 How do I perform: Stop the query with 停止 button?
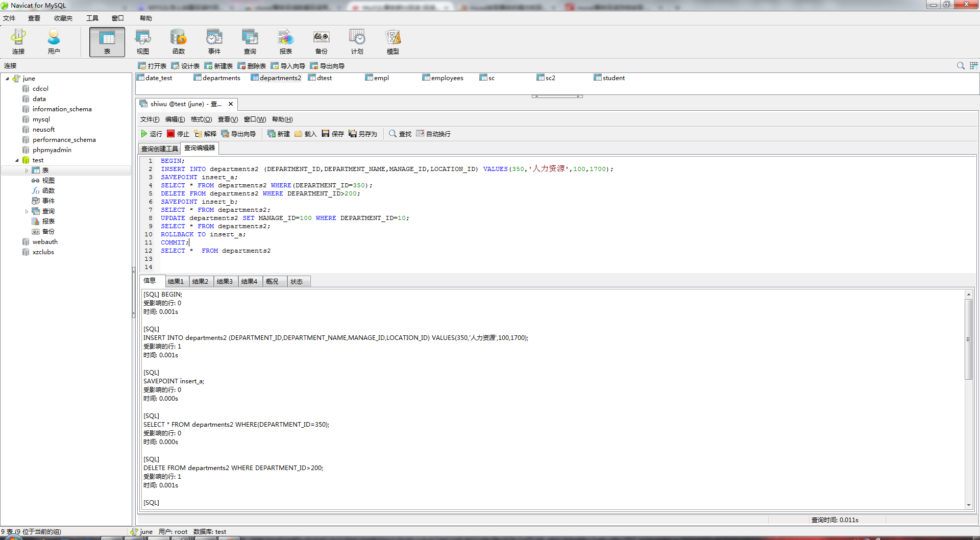click(178, 134)
